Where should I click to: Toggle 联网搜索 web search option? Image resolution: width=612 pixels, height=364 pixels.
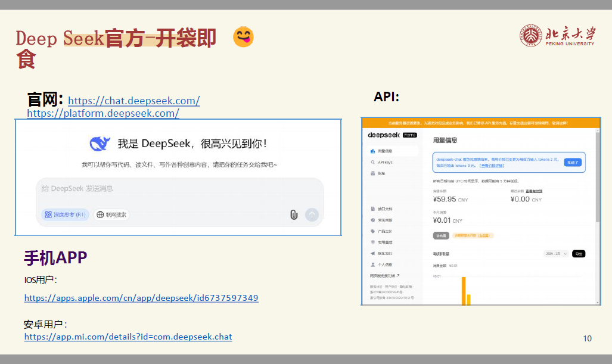click(111, 214)
